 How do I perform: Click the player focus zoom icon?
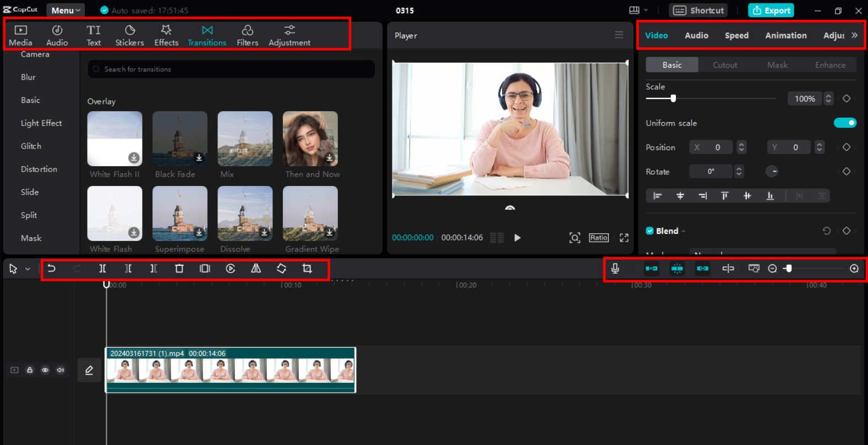575,238
